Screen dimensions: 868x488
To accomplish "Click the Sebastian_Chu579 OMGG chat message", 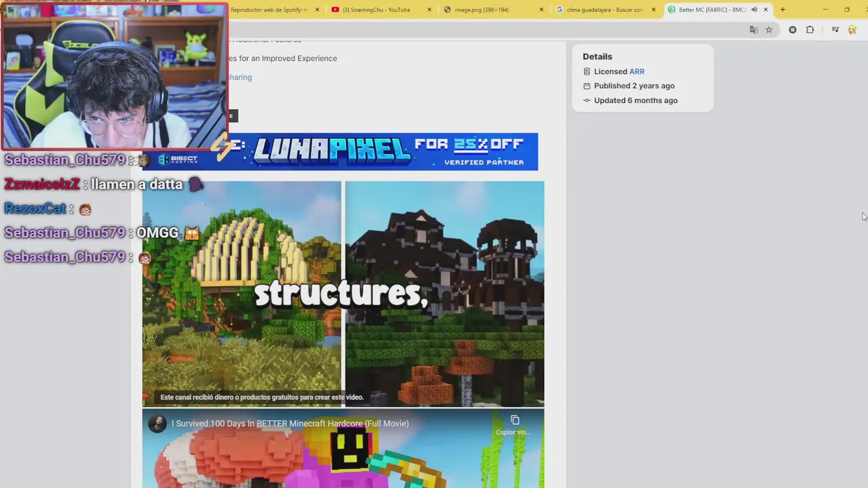I will [x=102, y=232].
